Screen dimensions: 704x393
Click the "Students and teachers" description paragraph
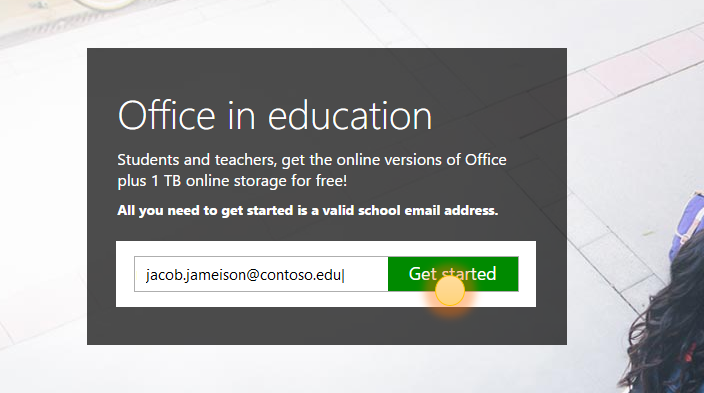coord(312,170)
